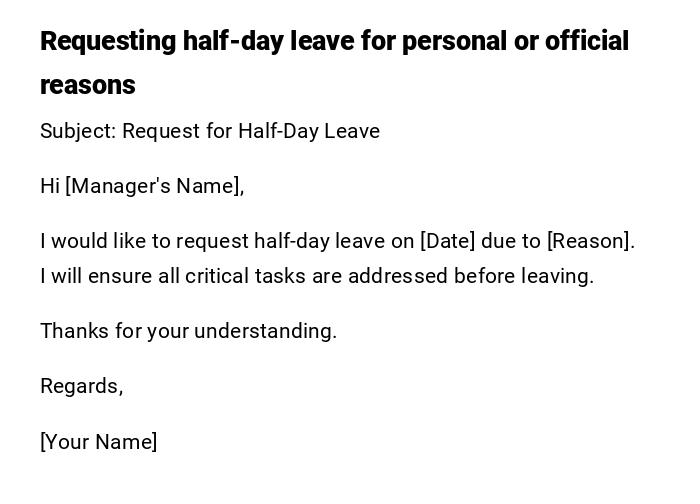Click the "Regards," sign-off line
700x504 pixels.
point(81,386)
